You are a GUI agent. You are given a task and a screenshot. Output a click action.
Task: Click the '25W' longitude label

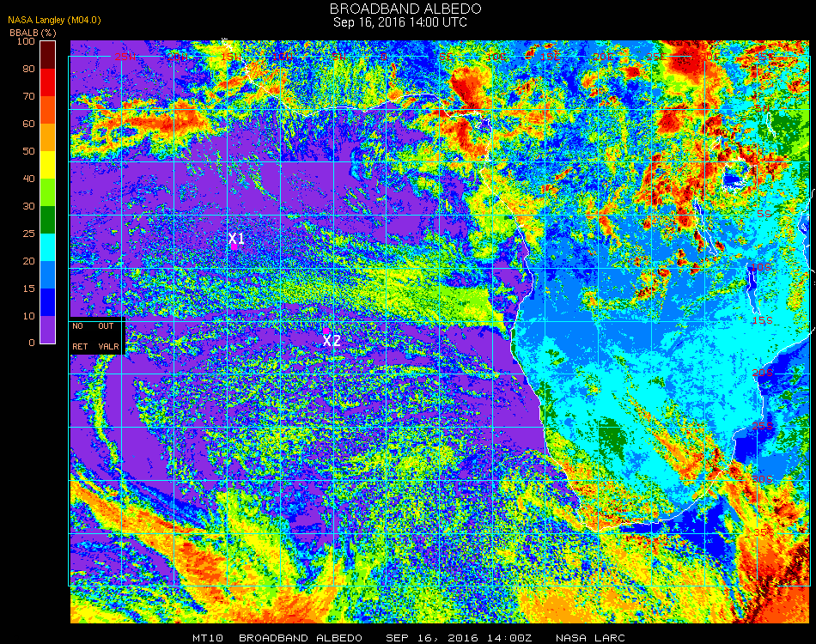(x=125, y=57)
